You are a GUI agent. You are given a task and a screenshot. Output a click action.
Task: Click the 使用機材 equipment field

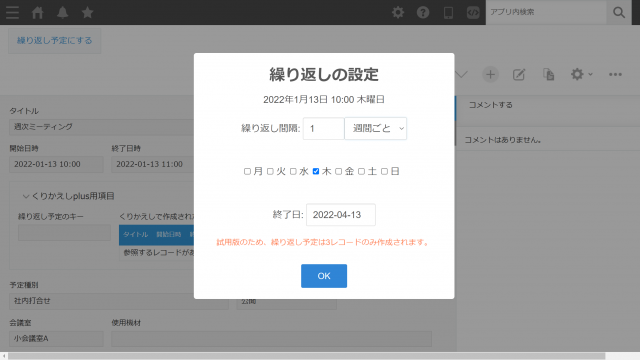(271, 339)
